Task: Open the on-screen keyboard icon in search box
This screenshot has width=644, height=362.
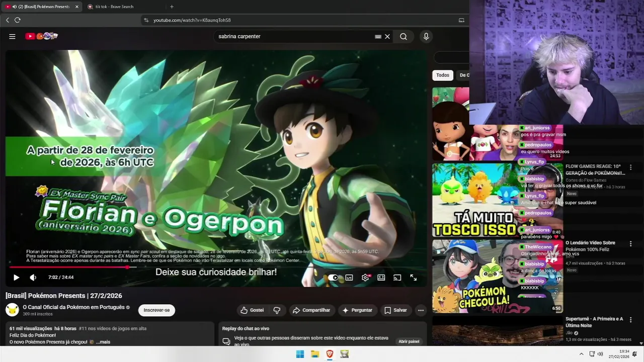Action: point(378,36)
